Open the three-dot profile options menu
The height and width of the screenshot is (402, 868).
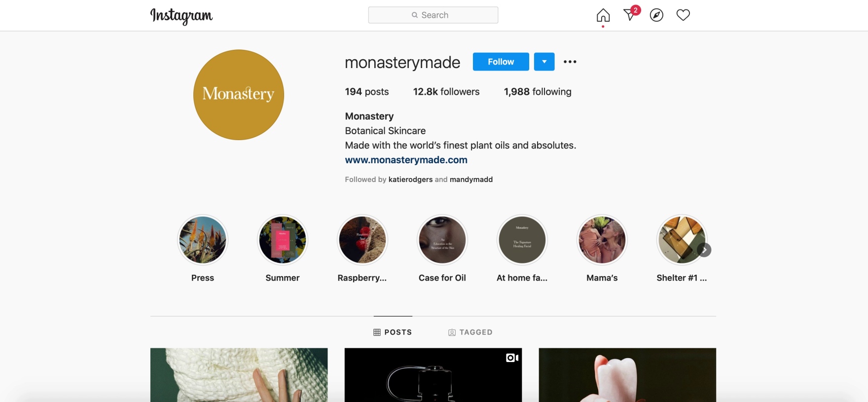click(x=570, y=62)
